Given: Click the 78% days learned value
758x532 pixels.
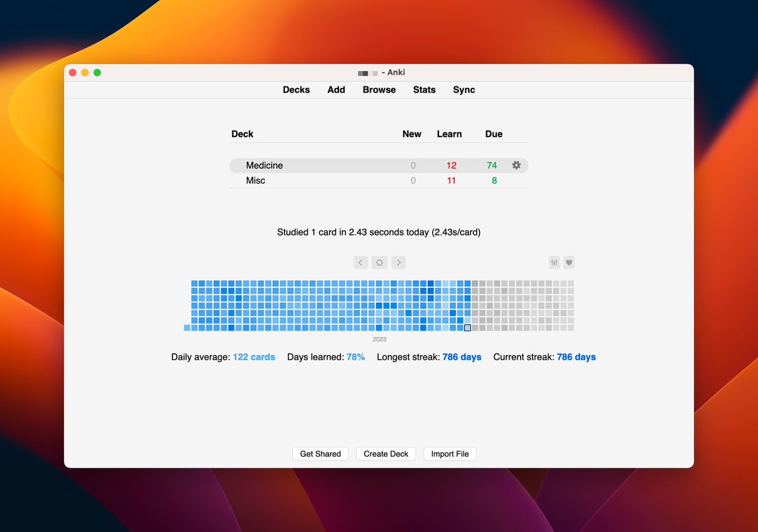Looking at the screenshot, I should pos(356,357).
